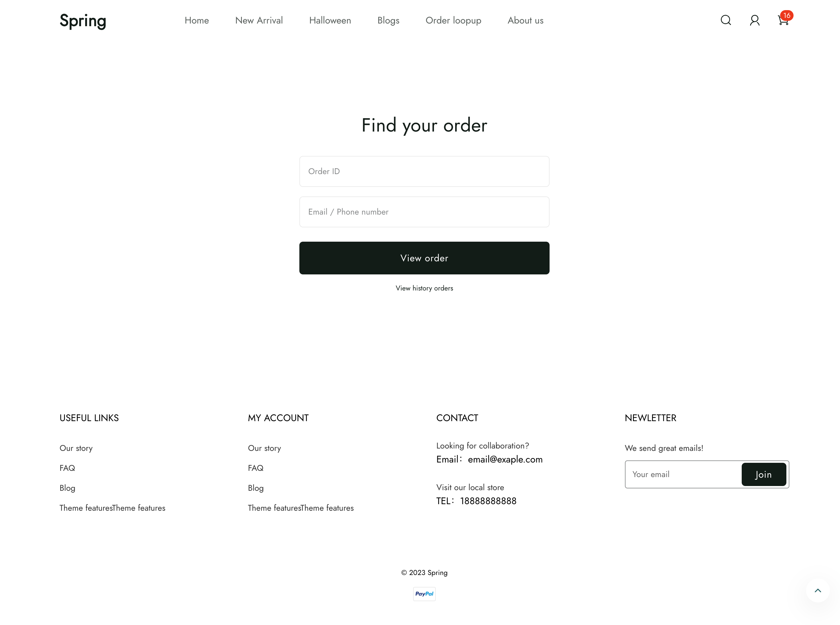
Task: Click the user account icon
Action: click(x=754, y=20)
